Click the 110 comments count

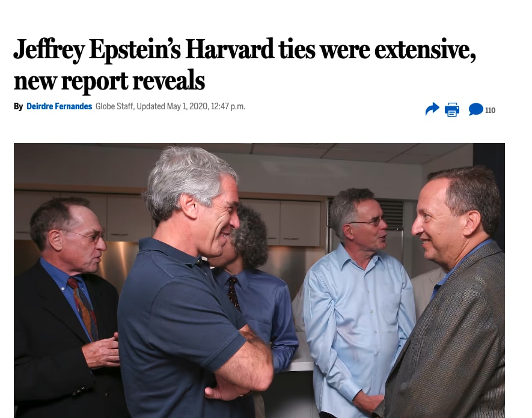(491, 110)
